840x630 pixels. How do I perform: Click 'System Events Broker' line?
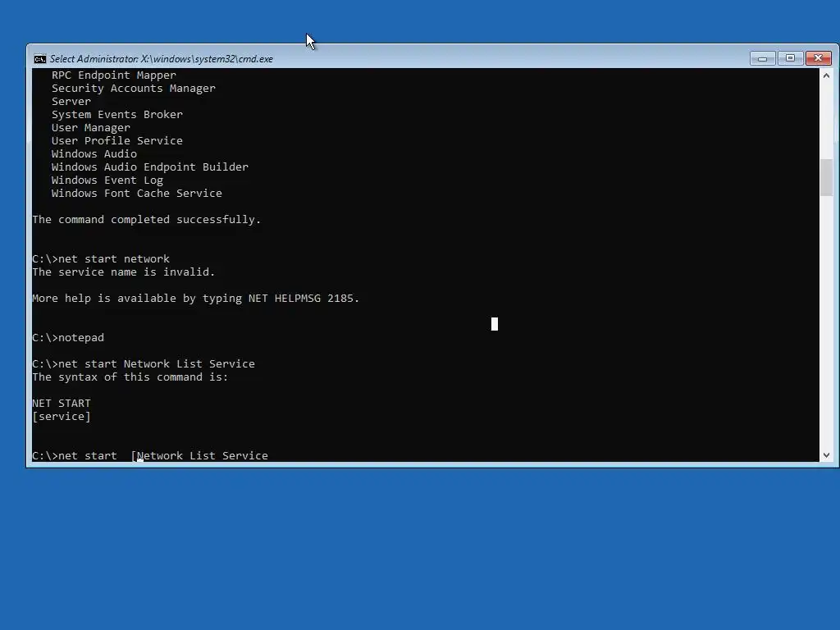[x=116, y=115]
